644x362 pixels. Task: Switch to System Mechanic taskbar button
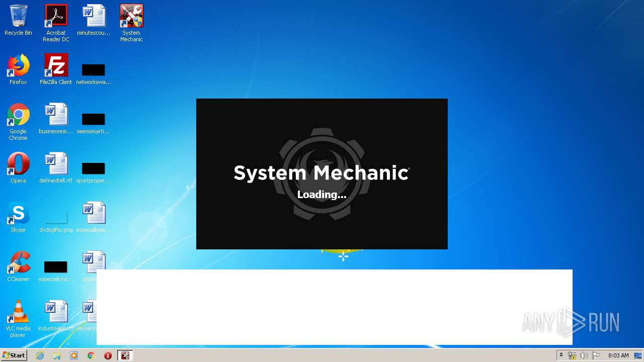[x=125, y=355]
